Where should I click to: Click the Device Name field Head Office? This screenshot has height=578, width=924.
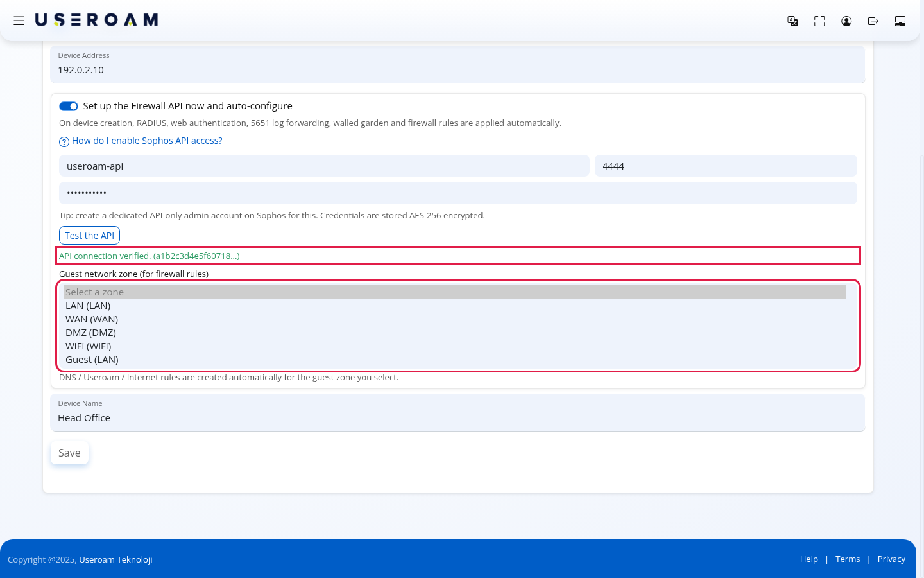pyautogui.click(x=458, y=412)
